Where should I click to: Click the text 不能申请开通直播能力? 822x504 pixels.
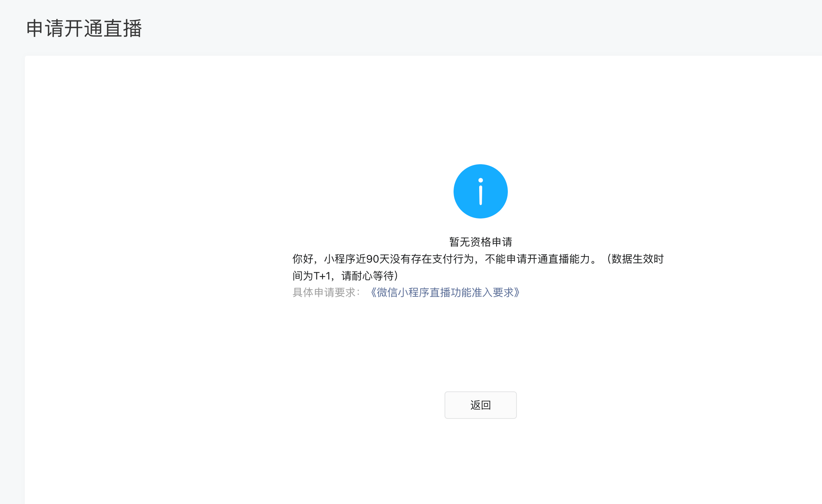[x=537, y=259]
